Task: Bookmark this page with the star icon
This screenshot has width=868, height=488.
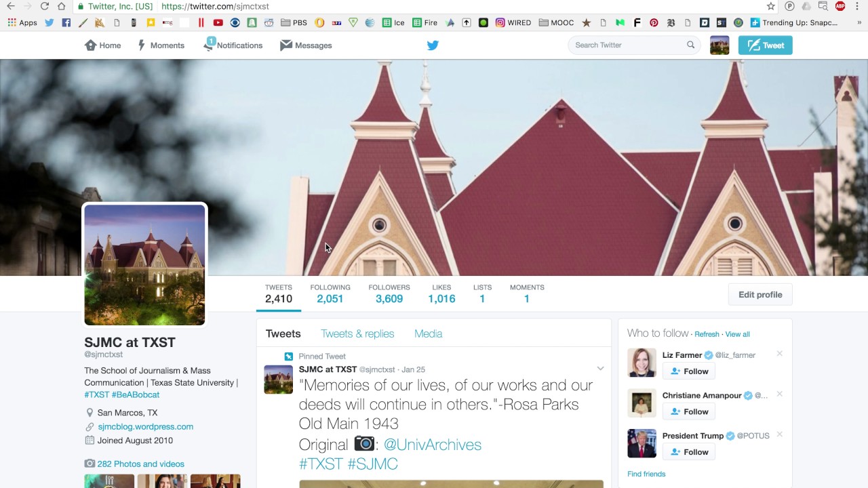Action: (771, 6)
